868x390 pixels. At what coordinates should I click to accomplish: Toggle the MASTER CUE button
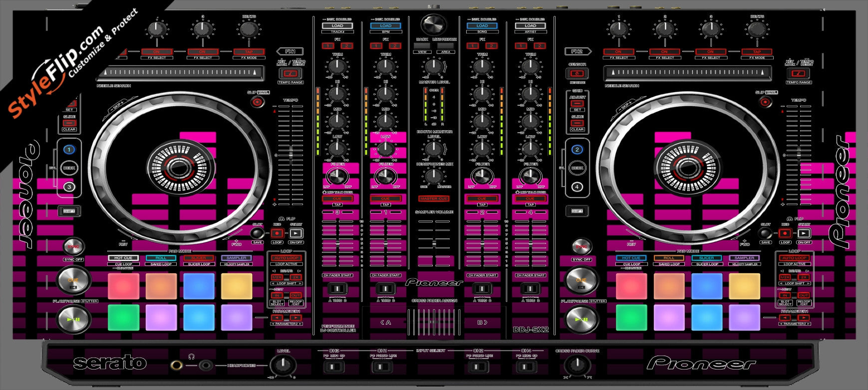tap(434, 198)
